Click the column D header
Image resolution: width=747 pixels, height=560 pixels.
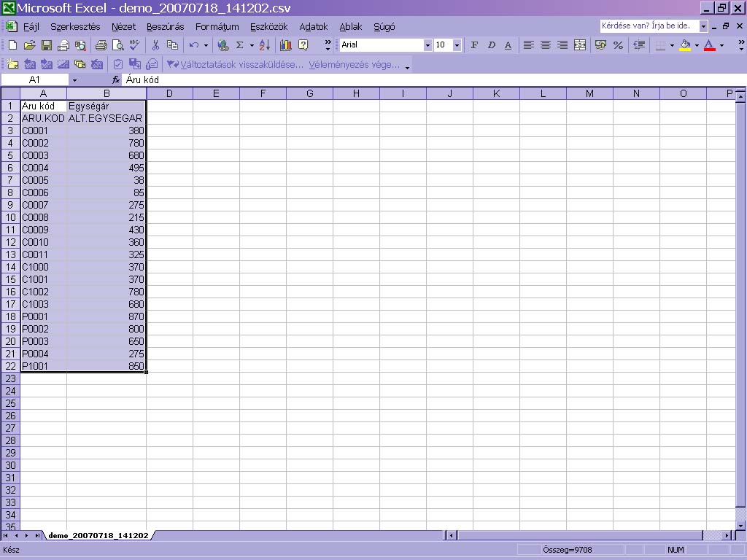(169, 93)
